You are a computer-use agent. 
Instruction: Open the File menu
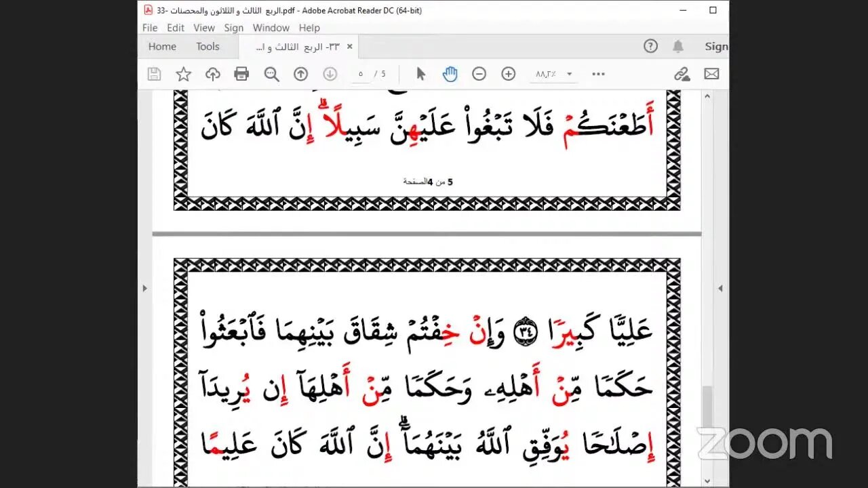click(150, 28)
